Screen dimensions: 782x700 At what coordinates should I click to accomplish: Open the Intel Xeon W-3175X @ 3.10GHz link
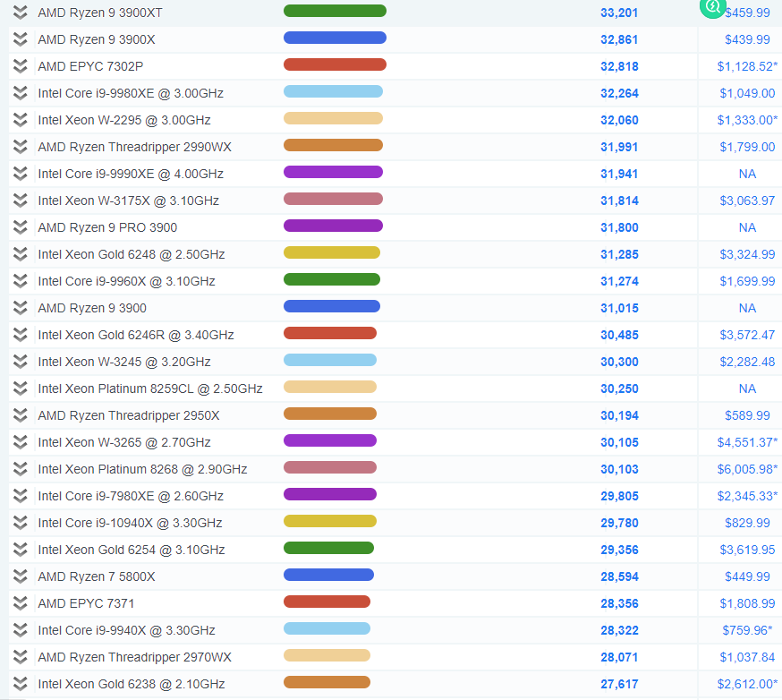tap(129, 201)
